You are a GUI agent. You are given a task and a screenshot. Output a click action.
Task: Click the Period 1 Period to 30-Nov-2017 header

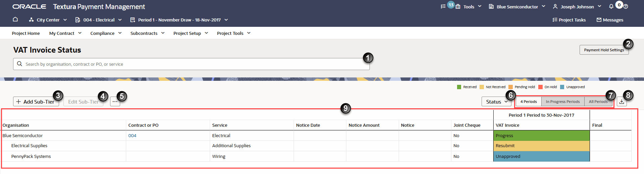(x=541, y=115)
